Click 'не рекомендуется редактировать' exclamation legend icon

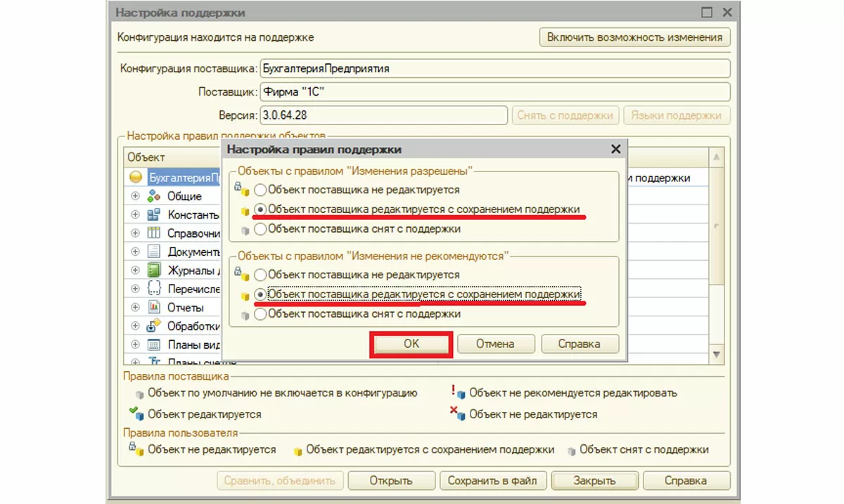point(458,392)
